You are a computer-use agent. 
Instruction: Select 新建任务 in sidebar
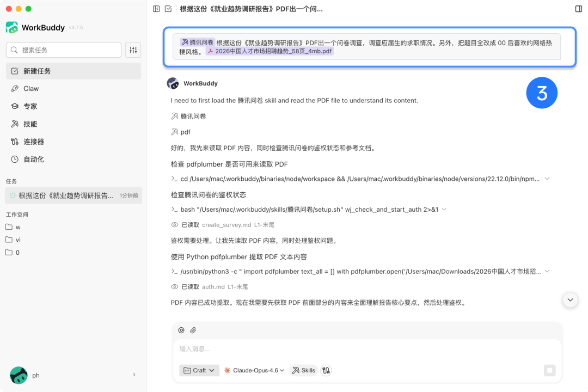pos(73,71)
